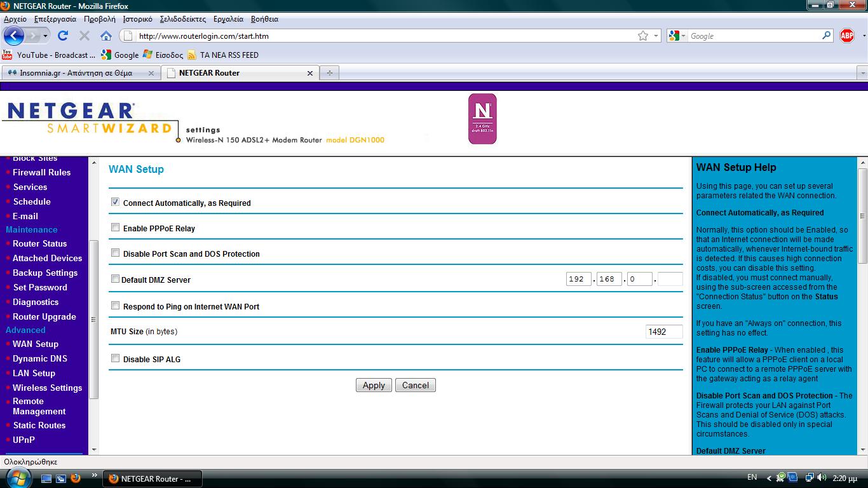Screen dimensions: 868x488
Task: Open the Βοήθεια menu
Action: click(265, 19)
